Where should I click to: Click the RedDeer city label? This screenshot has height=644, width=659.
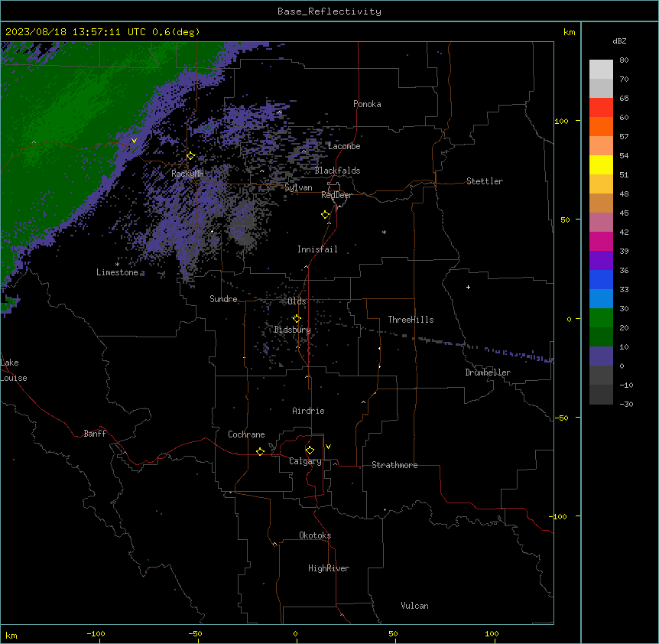[336, 195]
